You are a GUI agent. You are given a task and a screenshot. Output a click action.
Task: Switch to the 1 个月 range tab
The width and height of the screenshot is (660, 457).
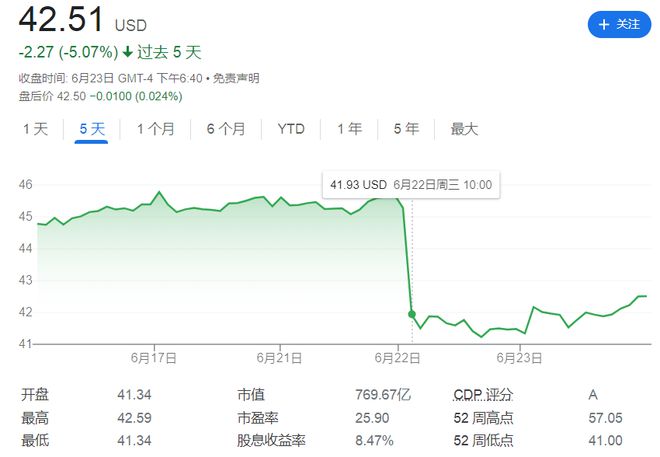[x=156, y=129]
